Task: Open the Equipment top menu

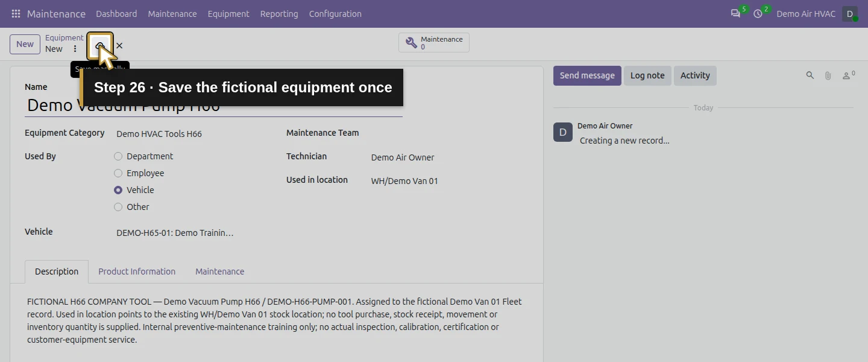Action: [228, 14]
